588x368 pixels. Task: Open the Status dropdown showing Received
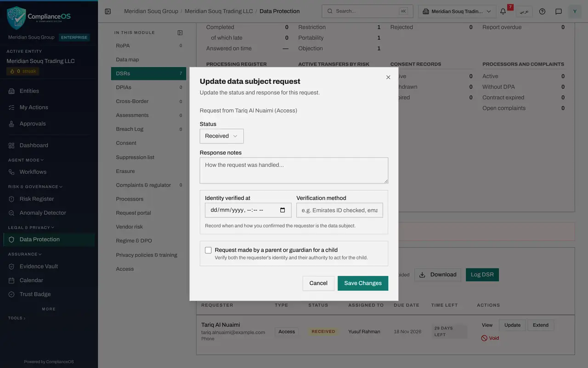coord(221,136)
